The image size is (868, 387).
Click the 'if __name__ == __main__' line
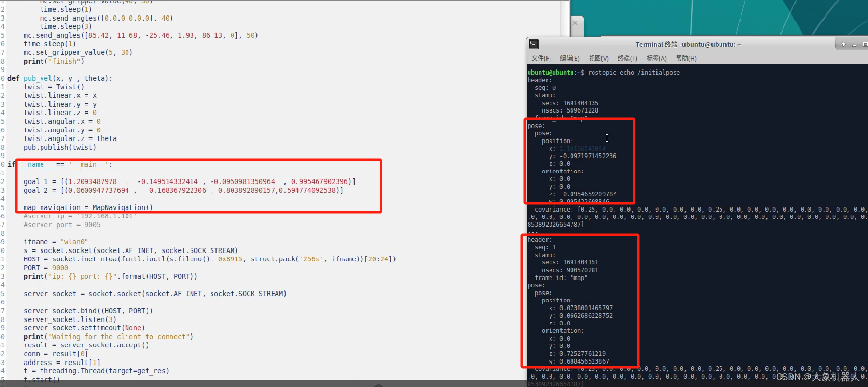click(60, 165)
